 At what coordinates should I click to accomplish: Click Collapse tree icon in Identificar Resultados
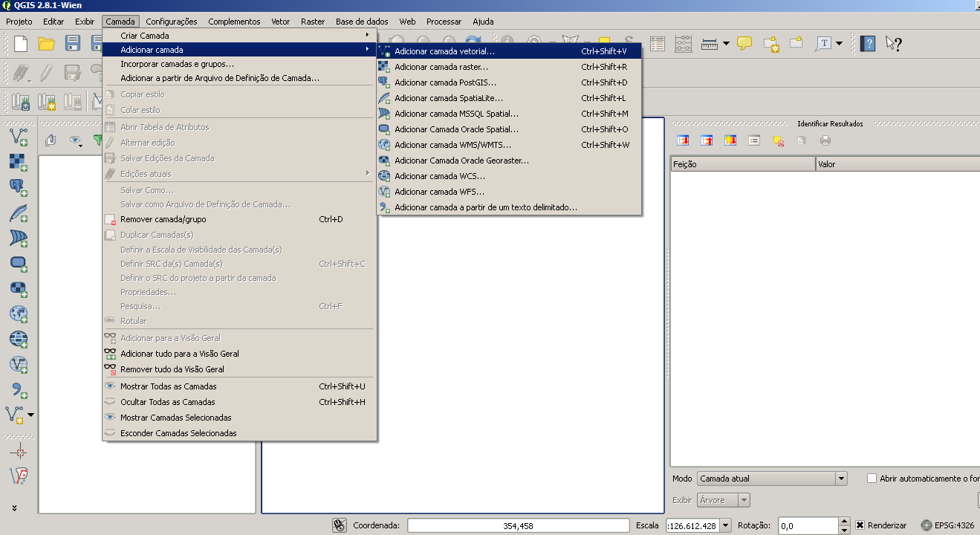coord(707,140)
